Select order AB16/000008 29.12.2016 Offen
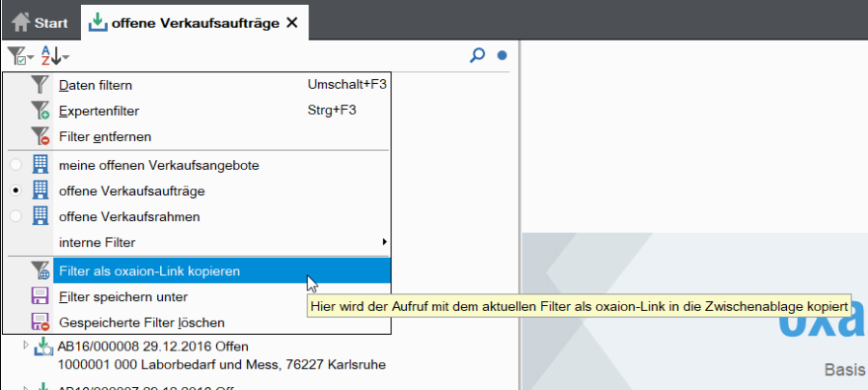Screen dimensions: 868x390 [x=152, y=347]
